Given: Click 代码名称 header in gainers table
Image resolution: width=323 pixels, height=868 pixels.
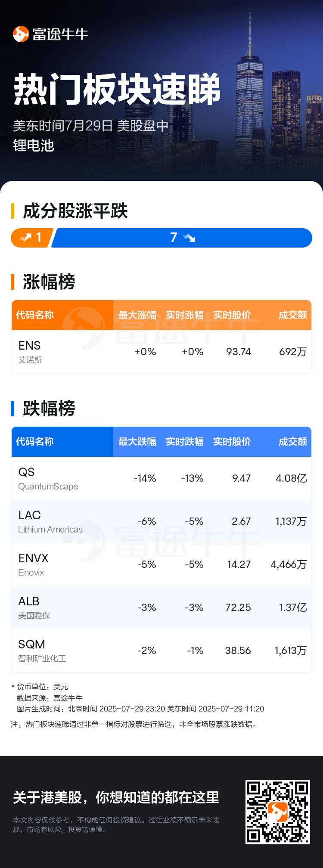Looking at the screenshot, I should point(35,315).
